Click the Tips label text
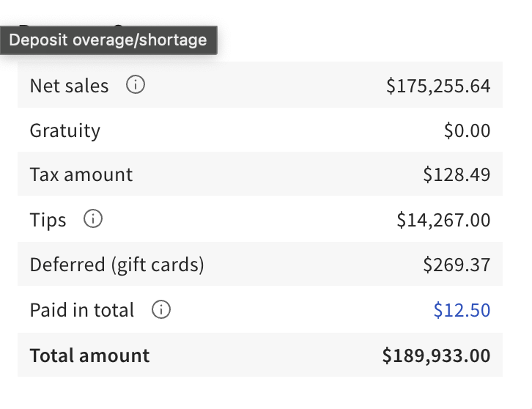The width and height of the screenshot is (532, 409). [x=48, y=220]
